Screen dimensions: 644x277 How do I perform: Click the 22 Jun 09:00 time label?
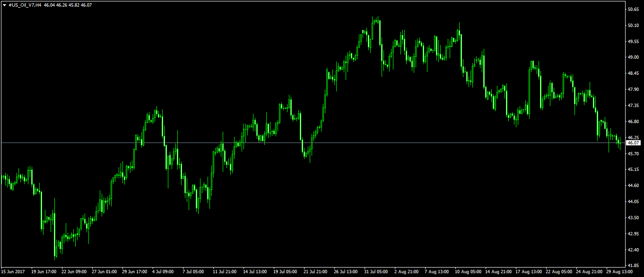pos(74,272)
